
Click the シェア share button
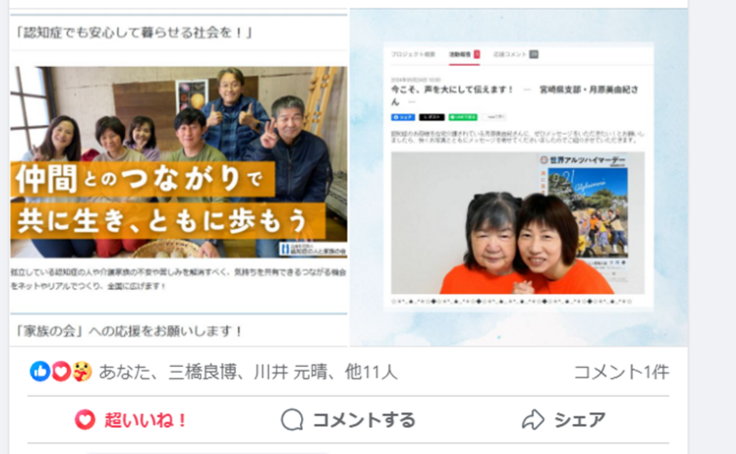click(x=564, y=420)
